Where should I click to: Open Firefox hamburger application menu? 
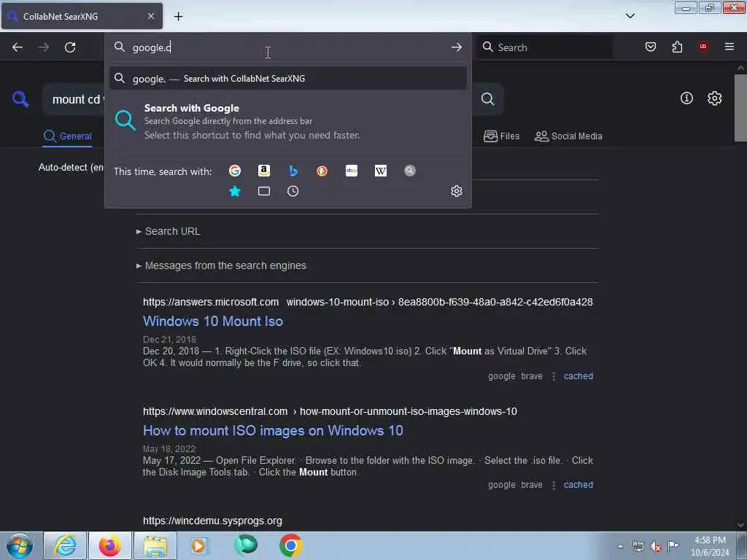(x=729, y=47)
